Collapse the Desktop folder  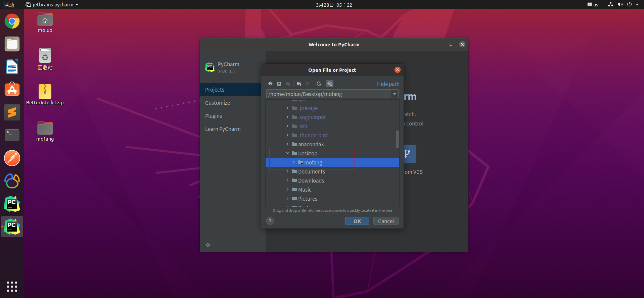click(x=287, y=153)
